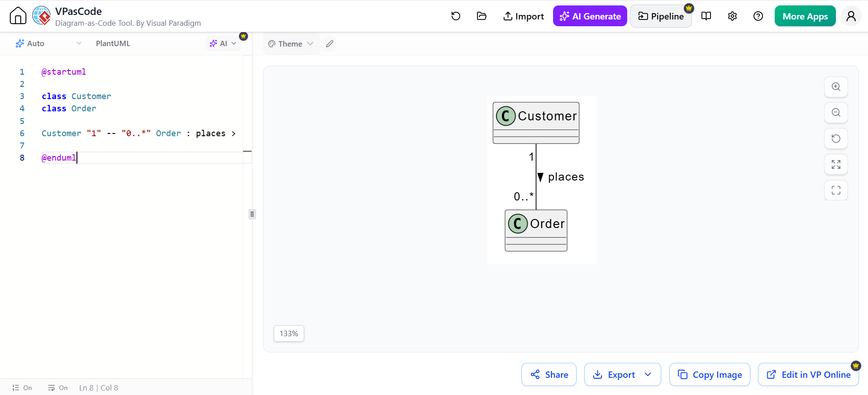
Task: Reset the diagram view rotation icon
Action: (x=836, y=138)
